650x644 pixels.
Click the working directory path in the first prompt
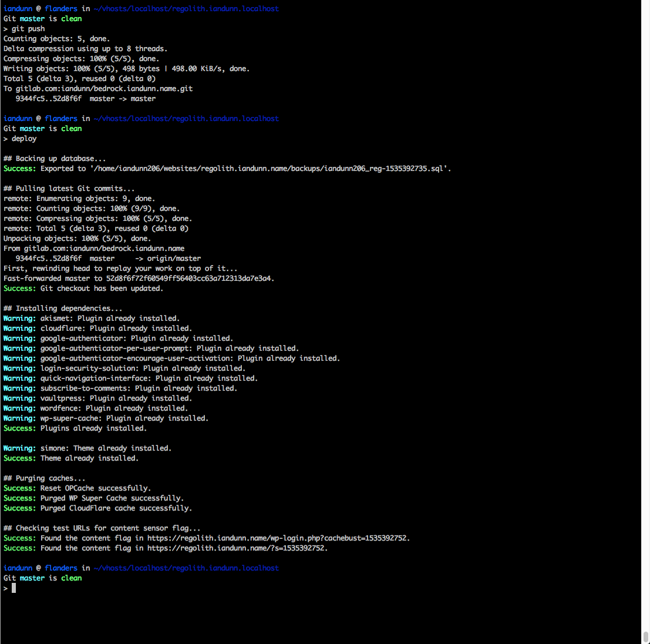point(186,9)
